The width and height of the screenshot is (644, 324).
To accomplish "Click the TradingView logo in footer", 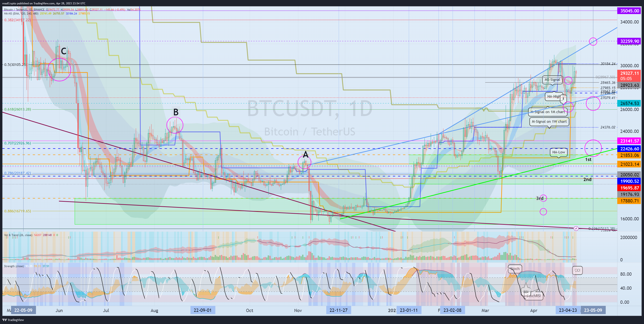I will tap(13, 320).
